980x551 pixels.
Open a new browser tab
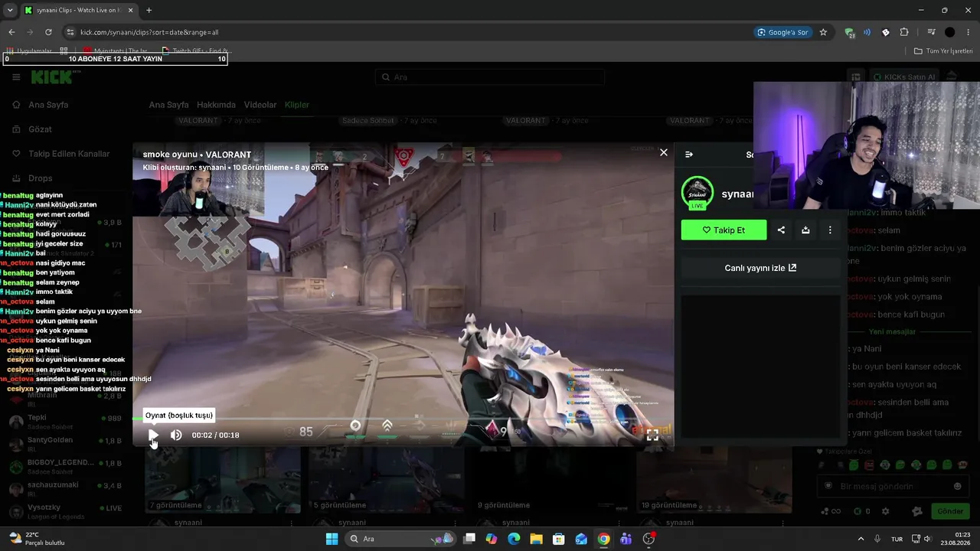pos(149,10)
